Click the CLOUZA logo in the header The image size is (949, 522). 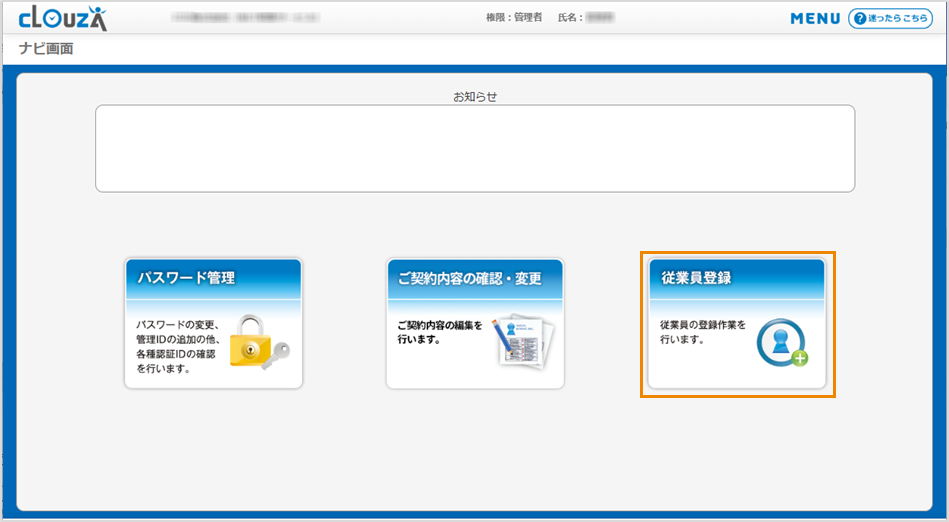(x=62, y=18)
